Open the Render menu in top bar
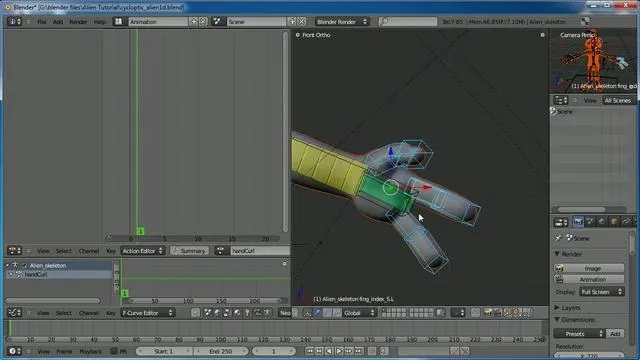The image size is (640, 360). (x=78, y=22)
